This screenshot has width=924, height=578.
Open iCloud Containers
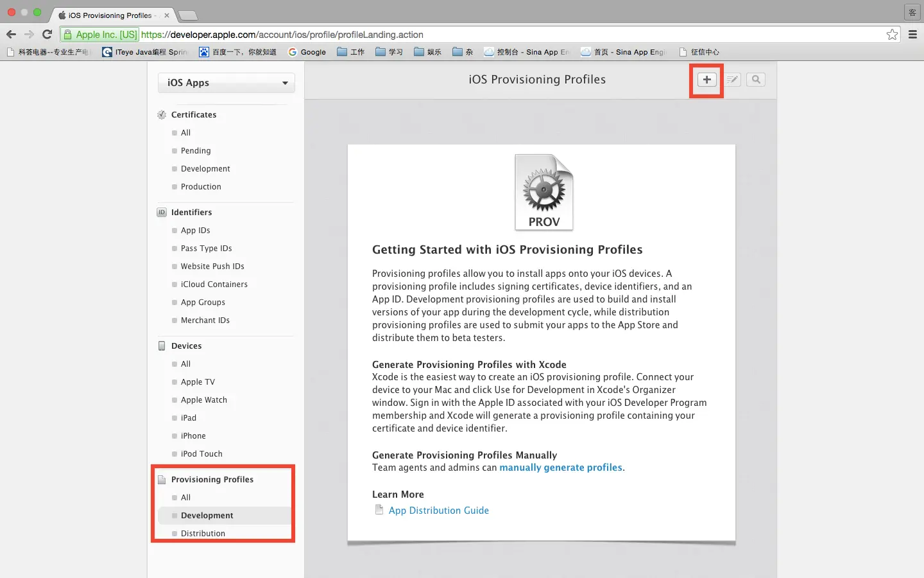(x=214, y=285)
